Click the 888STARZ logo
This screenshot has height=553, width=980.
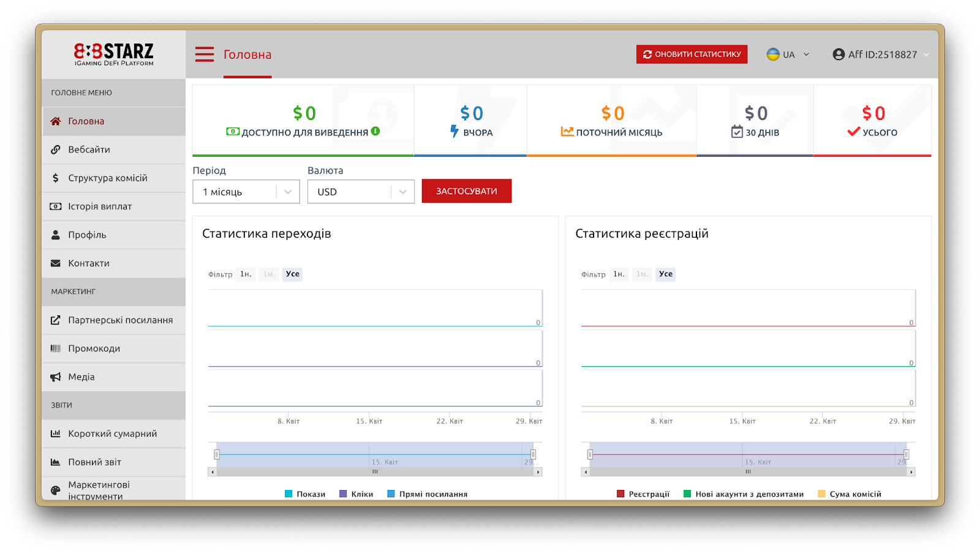(x=114, y=54)
